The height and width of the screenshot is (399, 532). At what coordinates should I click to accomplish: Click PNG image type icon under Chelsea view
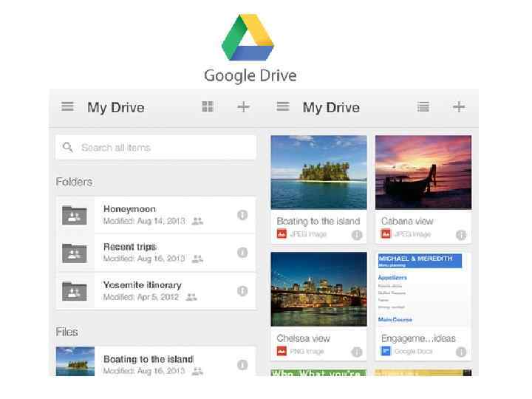[282, 351]
